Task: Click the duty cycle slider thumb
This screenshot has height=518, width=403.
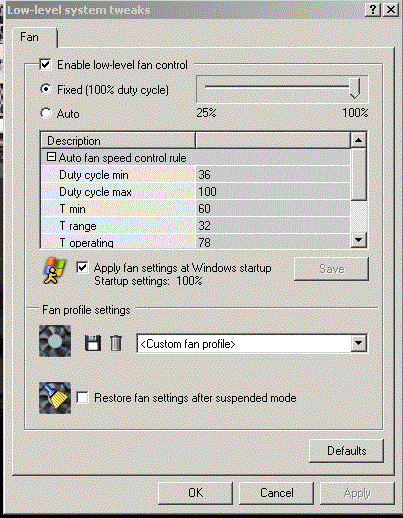Action: 355,88
